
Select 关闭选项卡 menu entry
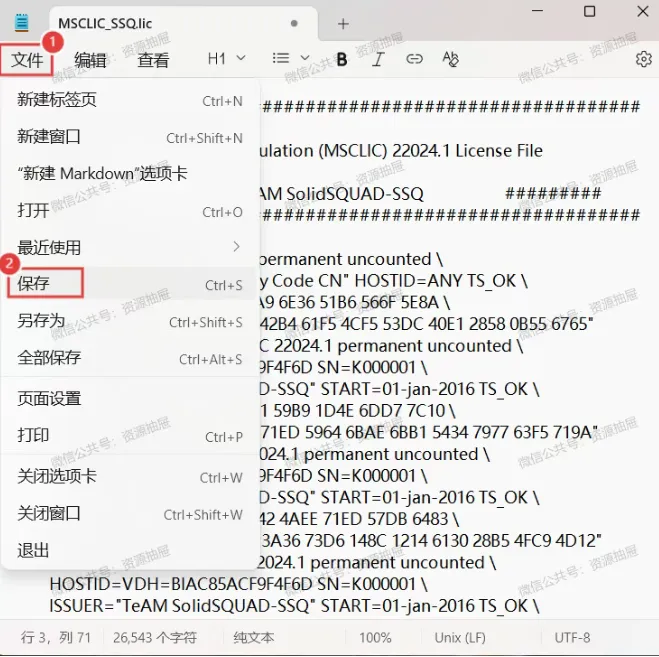click(x=129, y=477)
